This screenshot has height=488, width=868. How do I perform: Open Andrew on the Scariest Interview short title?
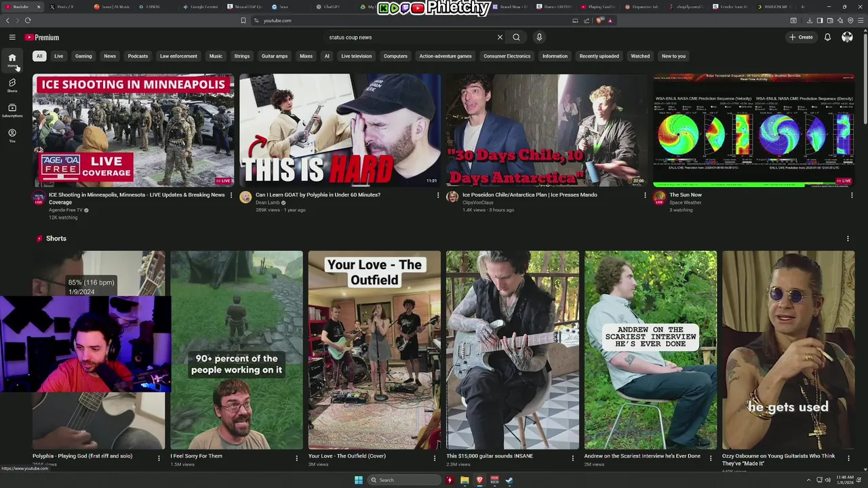click(x=642, y=456)
